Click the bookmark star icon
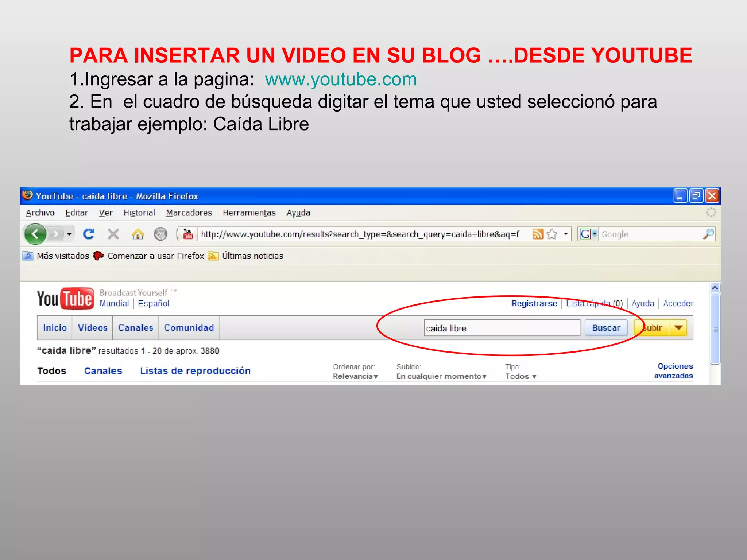Viewport: 747px width, 560px height. tap(552, 234)
